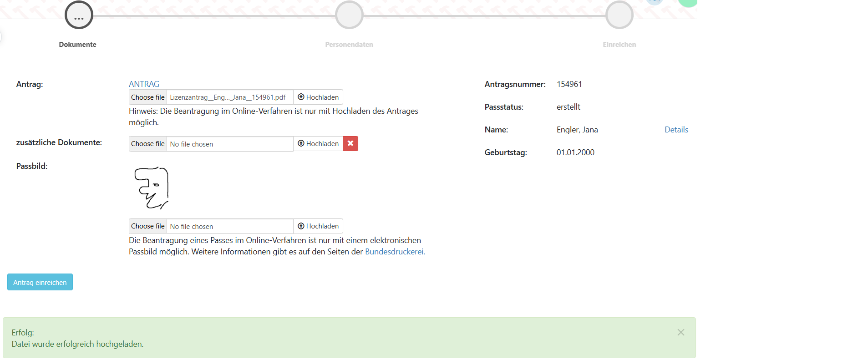
Task: Show Details for Engler, Jana
Action: (676, 130)
